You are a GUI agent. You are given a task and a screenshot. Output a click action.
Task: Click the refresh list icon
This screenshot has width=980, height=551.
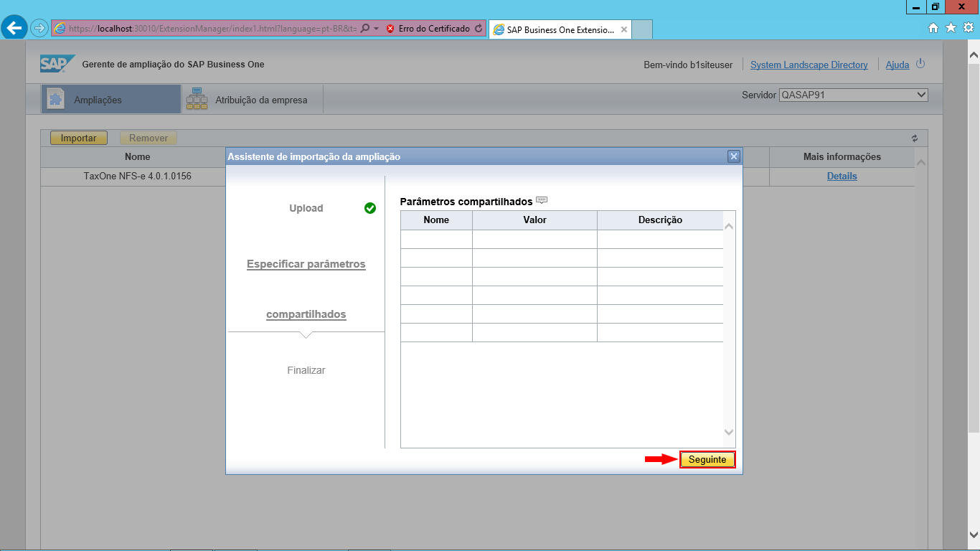pos(915,138)
